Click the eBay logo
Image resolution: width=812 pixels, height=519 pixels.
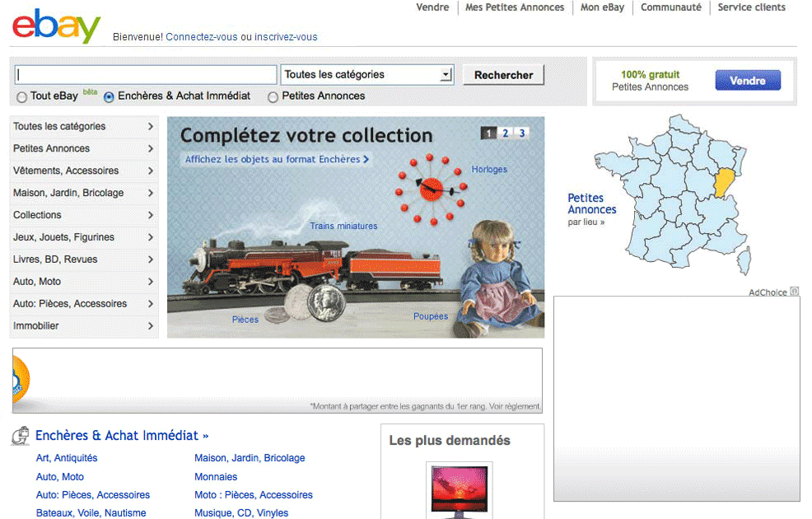tap(57, 26)
